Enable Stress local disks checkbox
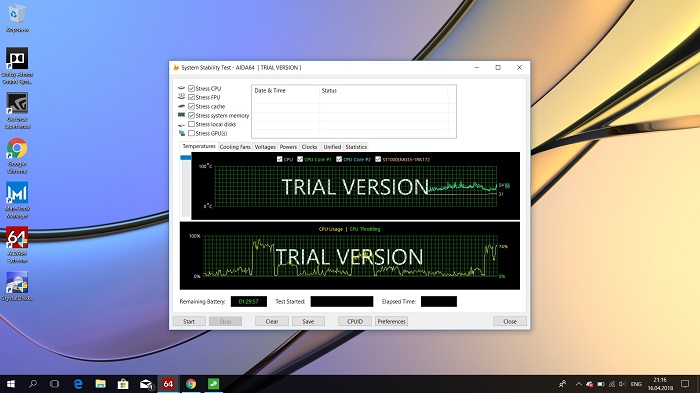 coord(192,124)
